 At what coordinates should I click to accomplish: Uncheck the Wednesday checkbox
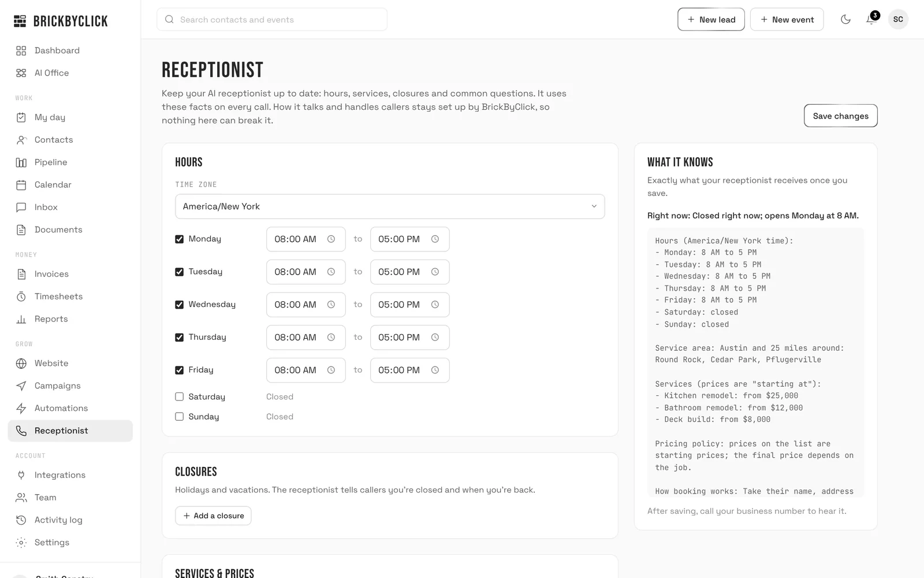point(179,305)
